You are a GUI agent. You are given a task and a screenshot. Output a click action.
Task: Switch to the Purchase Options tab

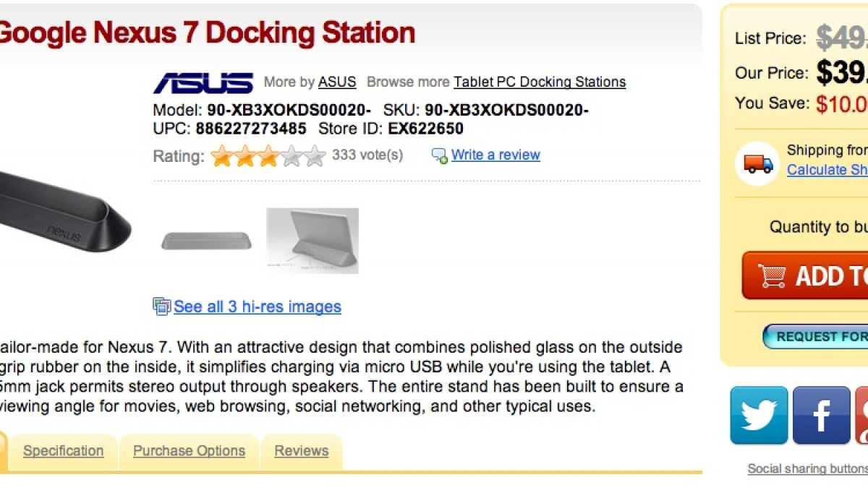[189, 451]
